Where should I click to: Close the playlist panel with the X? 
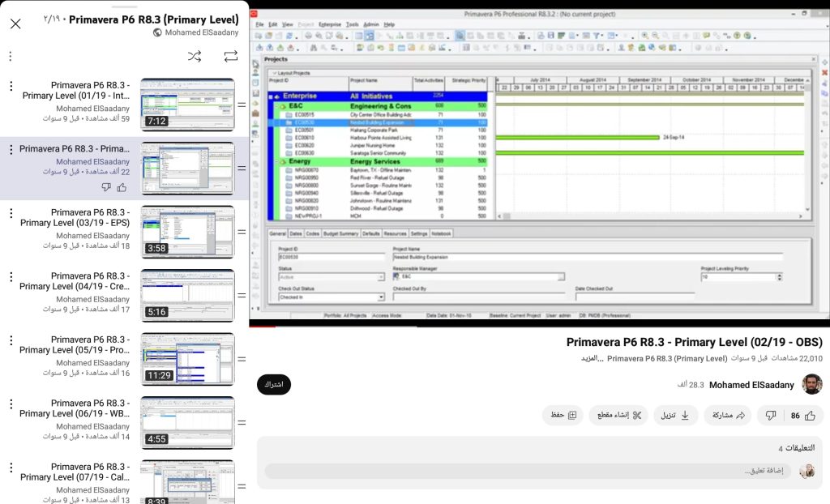15,23
